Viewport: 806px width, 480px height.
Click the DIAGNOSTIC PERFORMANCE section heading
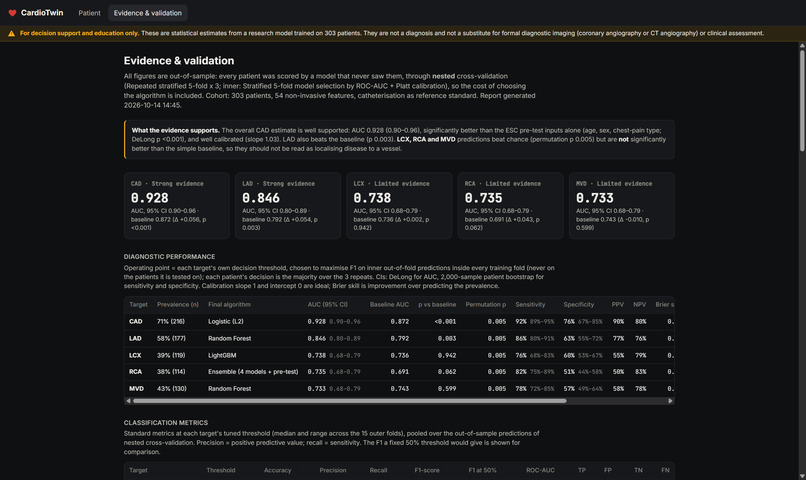[169, 257]
